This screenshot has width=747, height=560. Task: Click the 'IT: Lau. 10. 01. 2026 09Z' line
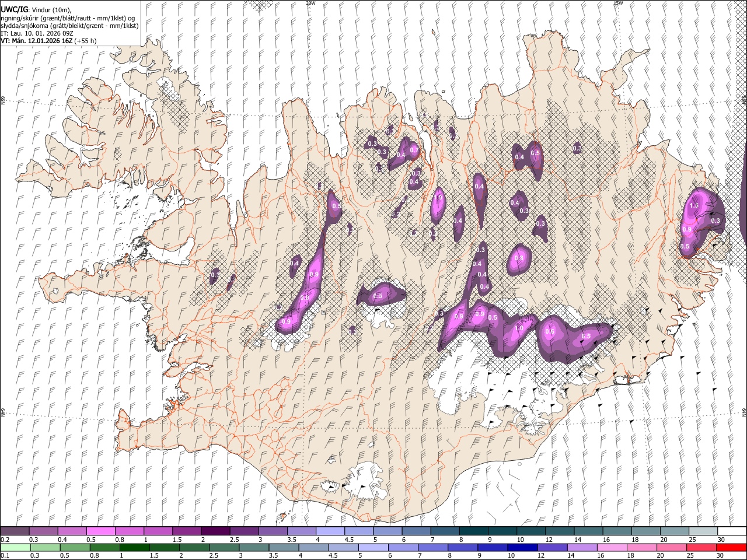pyautogui.click(x=36, y=33)
